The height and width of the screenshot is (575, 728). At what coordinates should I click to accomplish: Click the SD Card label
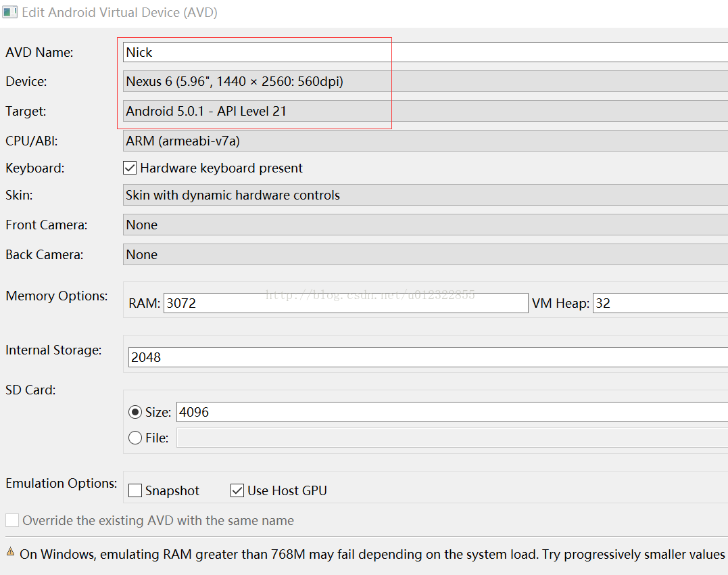[30, 390]
